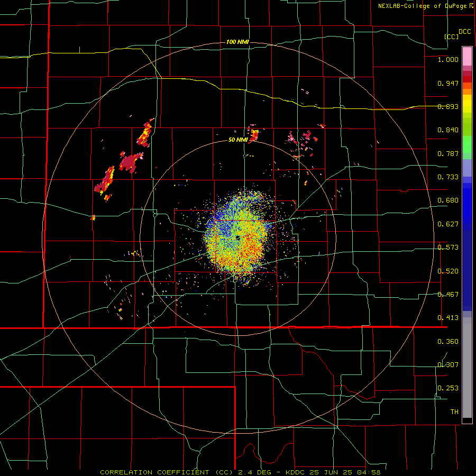Click the KDDC radar site center point
Screen dimensions: 476x476
237,237
